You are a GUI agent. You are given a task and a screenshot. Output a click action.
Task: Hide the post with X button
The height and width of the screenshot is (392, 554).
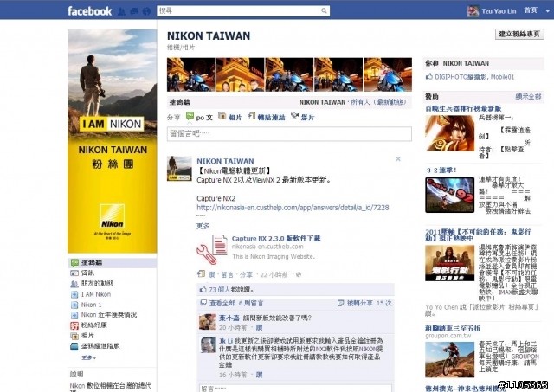click(398, 159)
